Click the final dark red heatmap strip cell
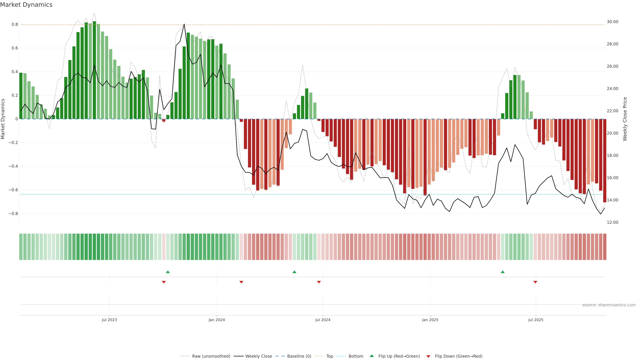The height and width of the screenshot is (362, 644). [604, 247]
